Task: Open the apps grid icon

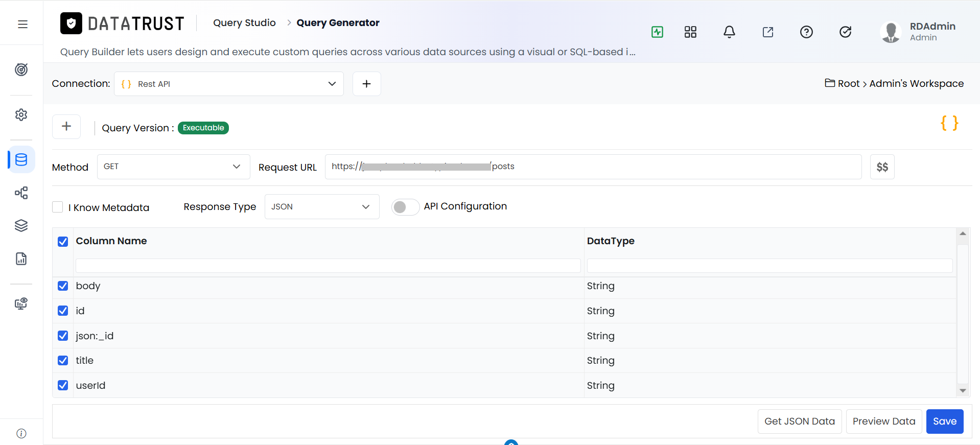Action: click(690, 32)
